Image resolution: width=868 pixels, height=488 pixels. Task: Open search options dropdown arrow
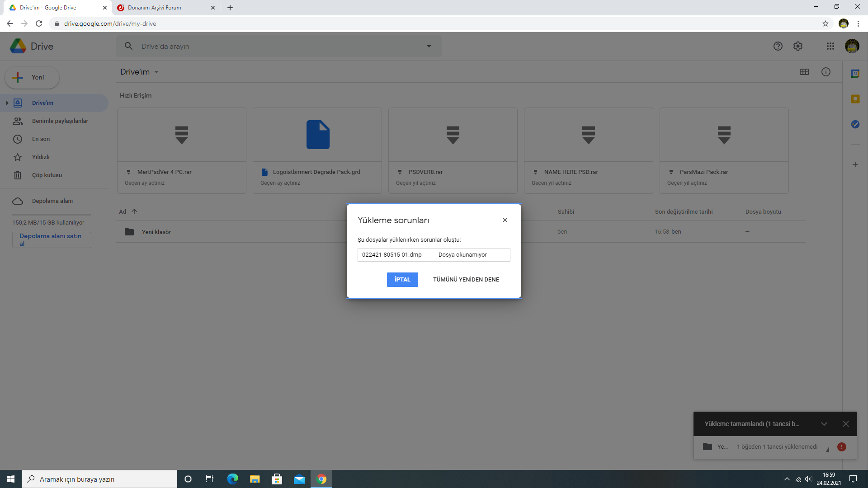click(x=429, y=46)
